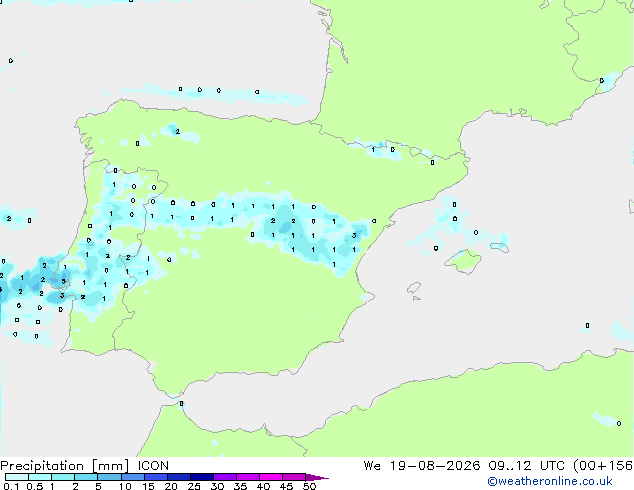The height and width of the screenshot is (490, 634).
Task: Click the 5–10 mm legend color swatch
Action: coord(109,477)
